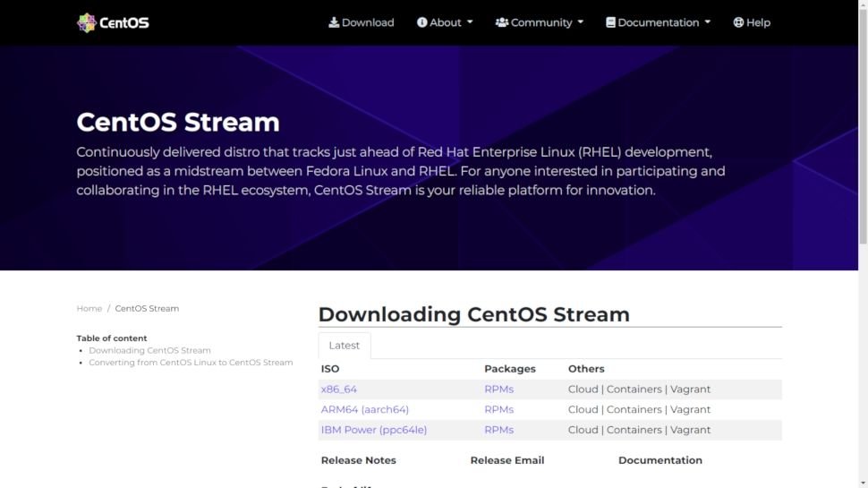
Task: Jump to Downloading CentOS Stream section
Action: click(149, 350)
